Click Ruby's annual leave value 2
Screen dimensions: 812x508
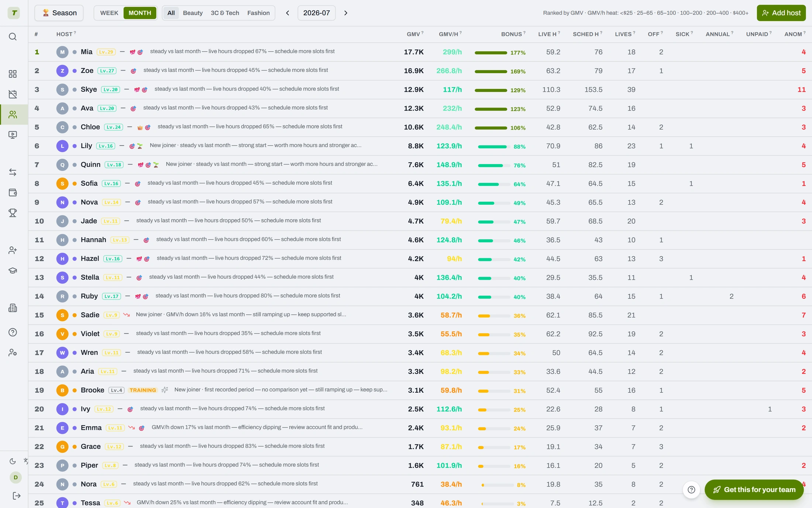[731, 296]
